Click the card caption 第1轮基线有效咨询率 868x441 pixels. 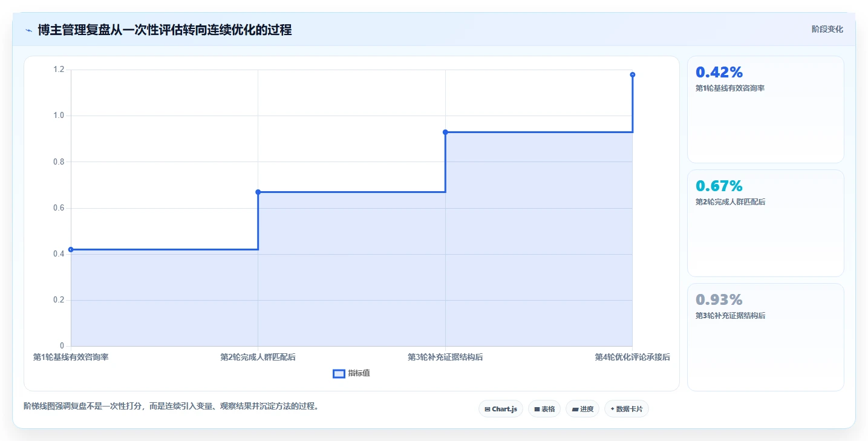click(x=730, y=88)
